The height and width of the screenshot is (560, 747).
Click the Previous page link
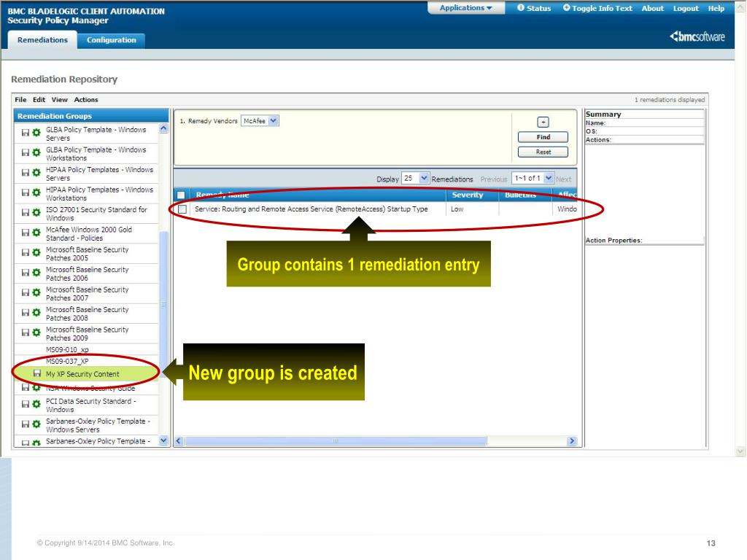(x=494, y=179)
